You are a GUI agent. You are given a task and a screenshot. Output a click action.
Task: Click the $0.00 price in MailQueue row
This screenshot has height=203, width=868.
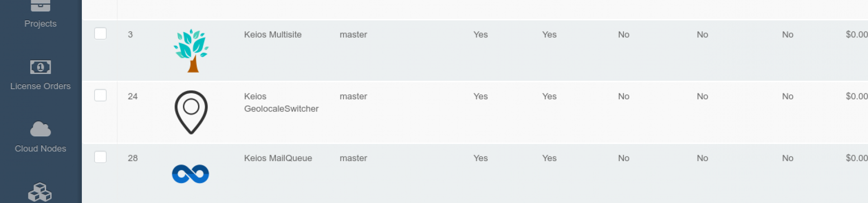857,158
